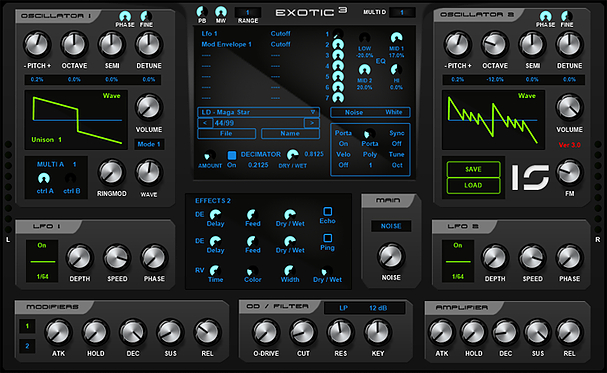Go to next preset arrow
This screenshot has height=373, width=607.
312,123
